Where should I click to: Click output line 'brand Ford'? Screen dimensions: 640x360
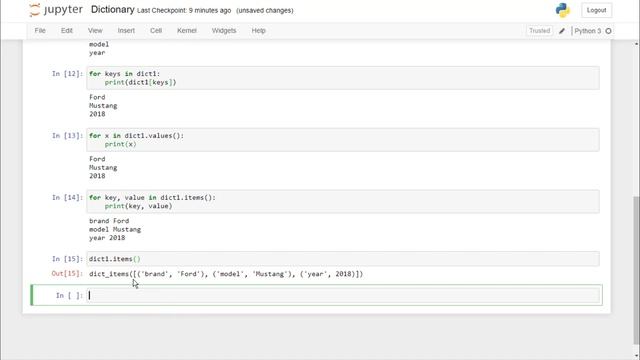coord(109,221)
